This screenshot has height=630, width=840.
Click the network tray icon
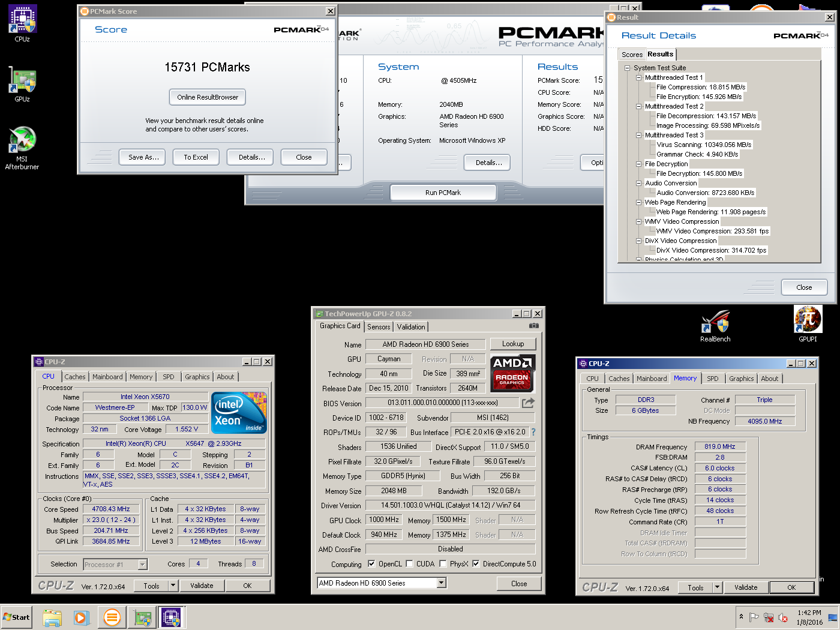tap(769, 617)
